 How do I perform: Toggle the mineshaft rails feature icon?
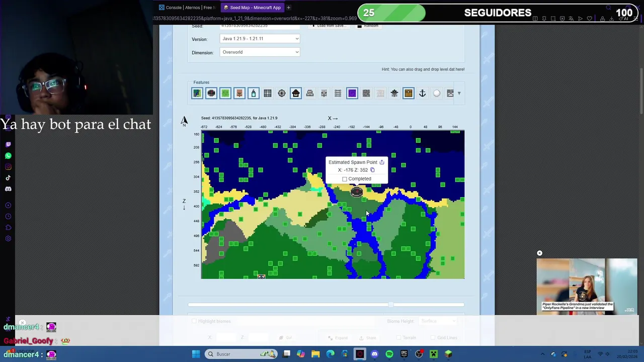pos(338,93)
